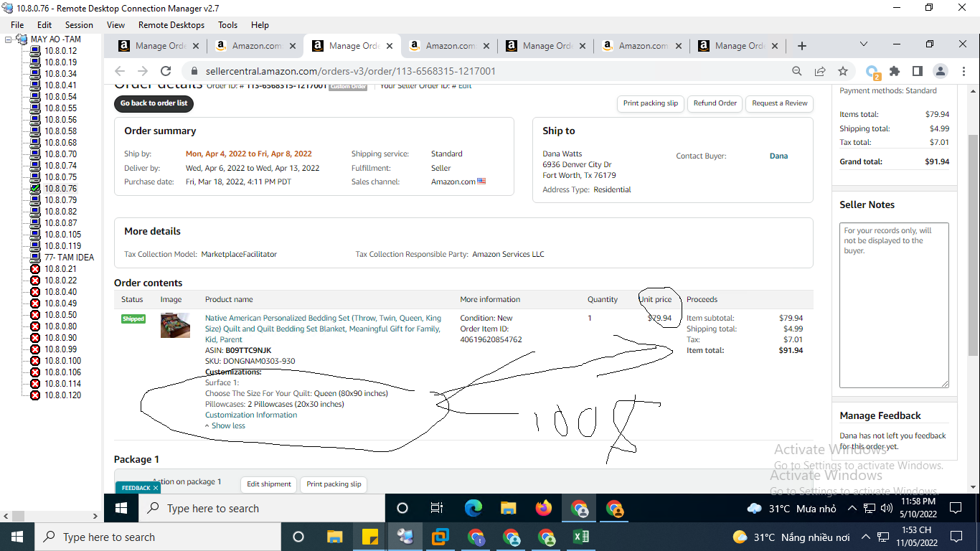Open the local Windows Start button
The height and width of the screenshot is (551, 980).
(17, 537)
